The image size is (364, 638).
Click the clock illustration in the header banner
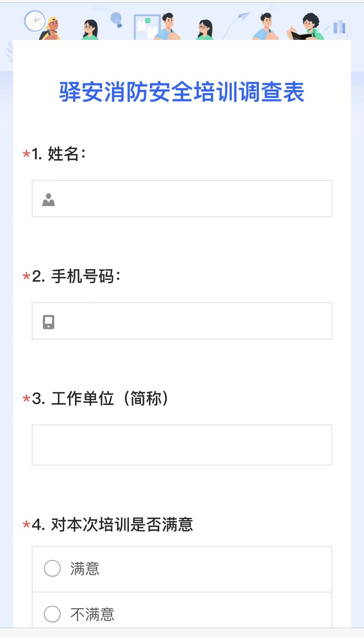point(35,21)
